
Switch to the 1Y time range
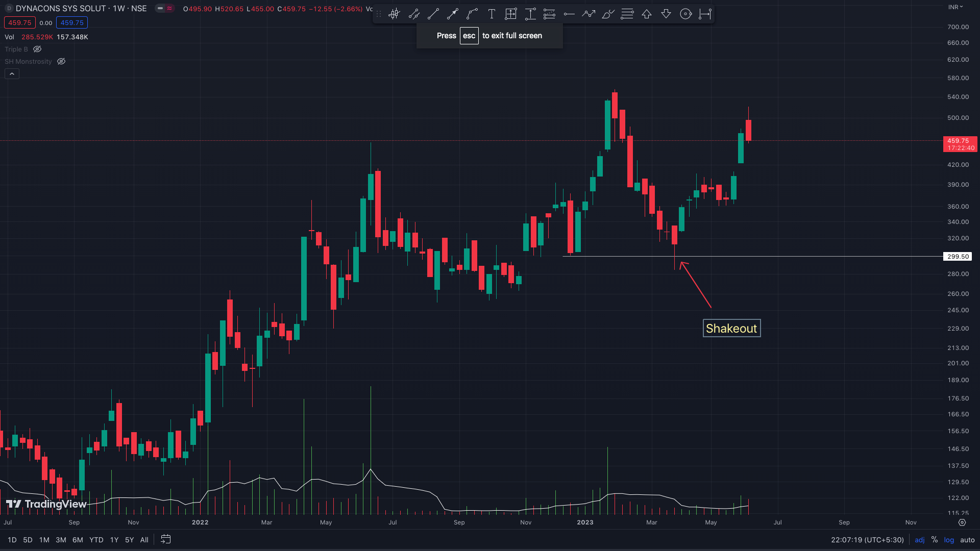coord(114,540)
